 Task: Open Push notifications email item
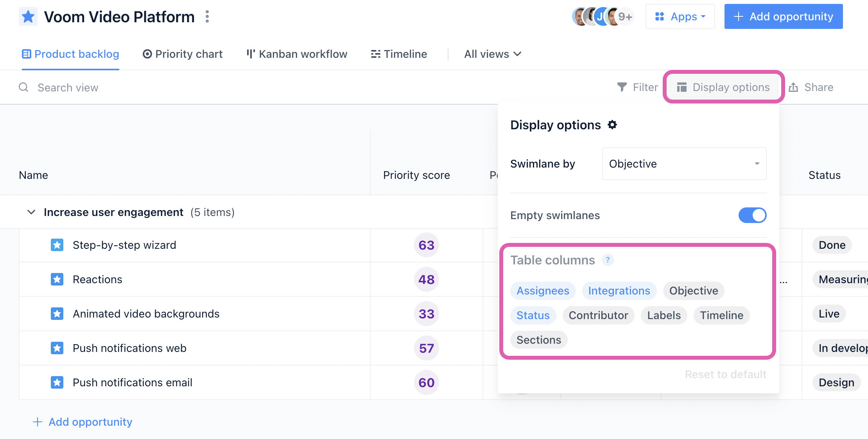(x=132, y=382)
